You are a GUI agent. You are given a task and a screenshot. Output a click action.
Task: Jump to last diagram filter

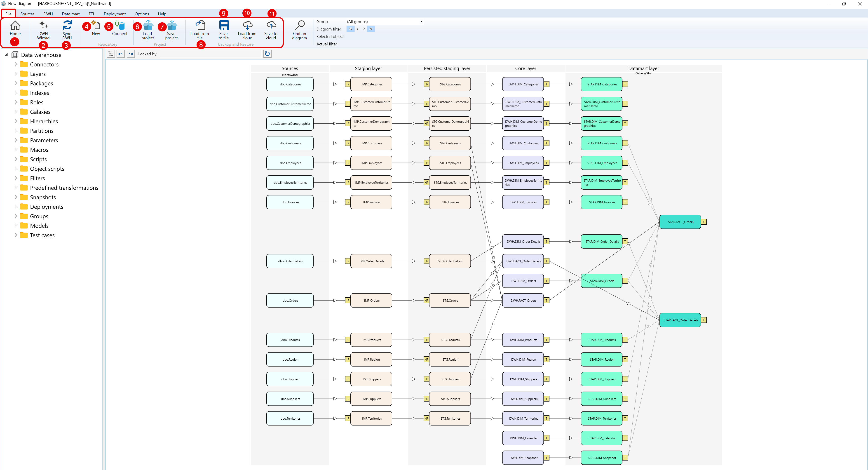point(371,29)
